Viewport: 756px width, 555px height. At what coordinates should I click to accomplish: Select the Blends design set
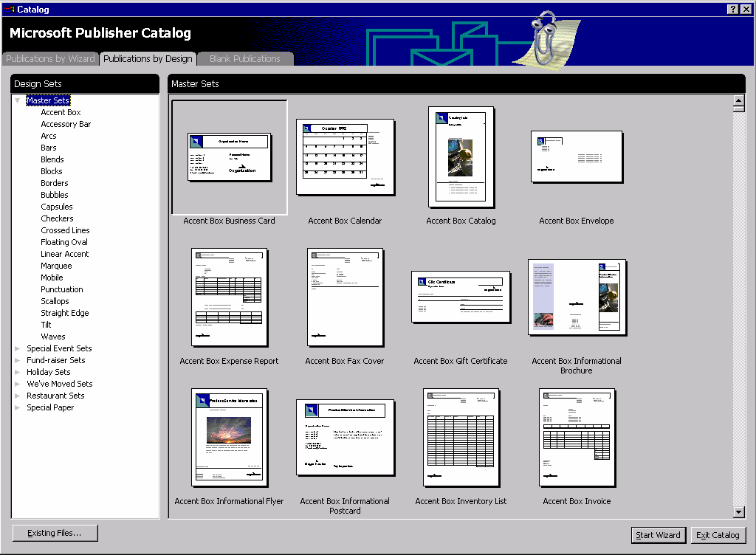(52, 159)
